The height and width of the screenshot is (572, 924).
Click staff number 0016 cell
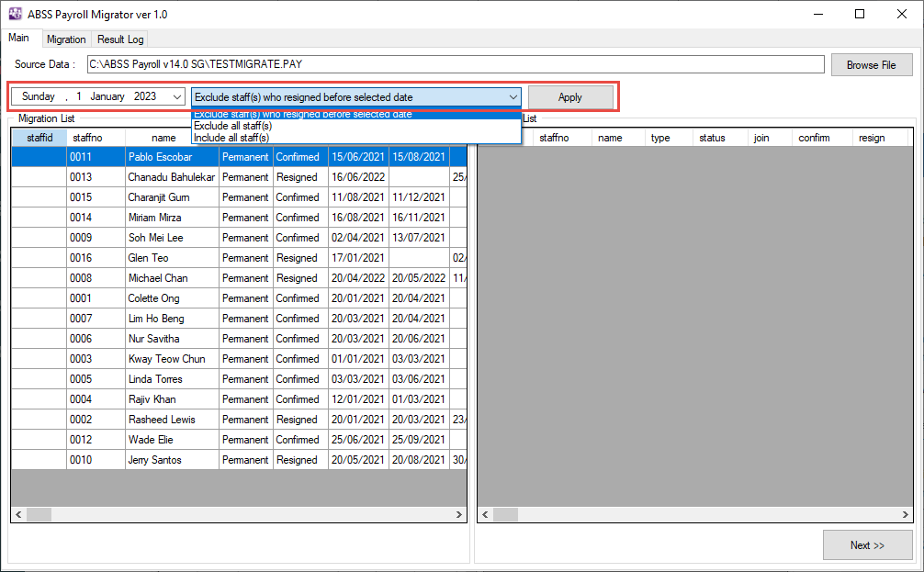[x=96, y=258]
